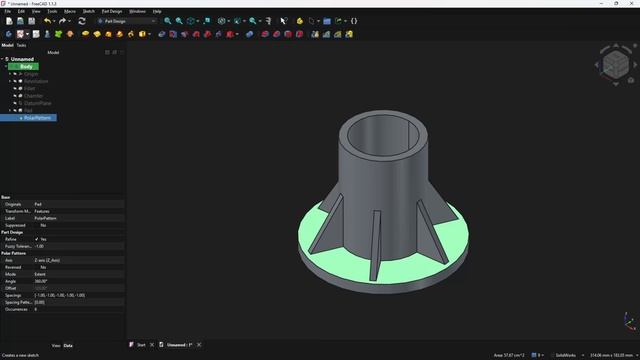Image resolution: width=640 pixels, height=360 pixels.
Task: Open the SolidWorks navigation style selector
Action: click(567, 355)
